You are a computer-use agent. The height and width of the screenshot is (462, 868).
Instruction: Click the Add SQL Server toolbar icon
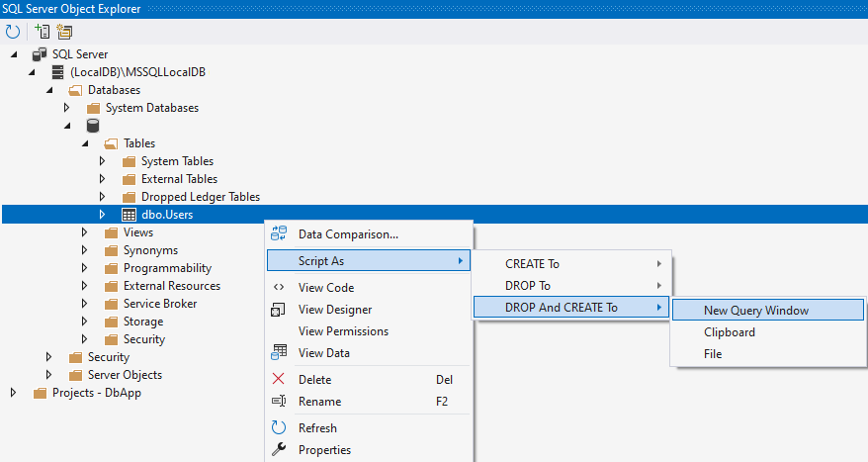43,32
